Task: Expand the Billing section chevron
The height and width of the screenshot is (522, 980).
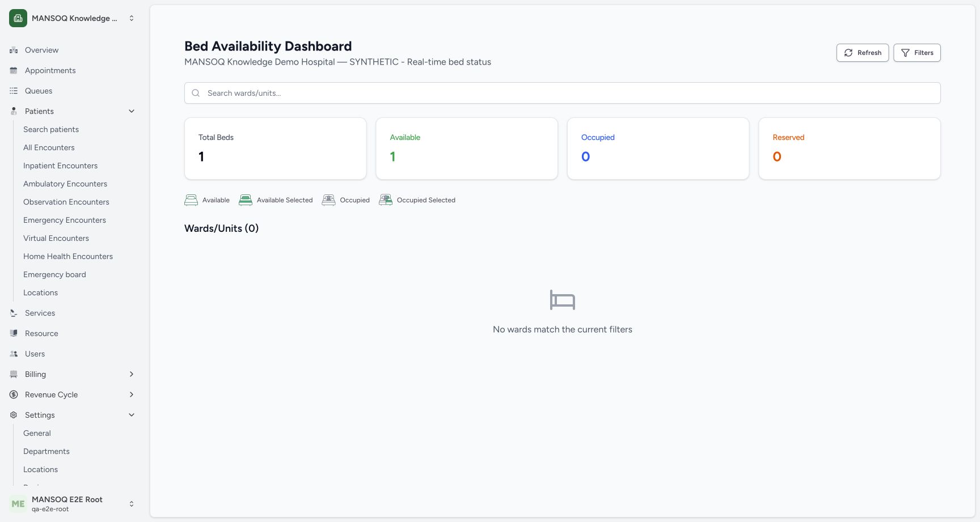Action: 132,374
